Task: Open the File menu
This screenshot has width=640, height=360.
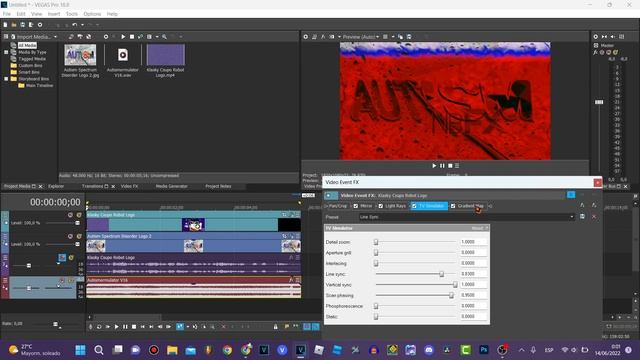Action: coord(7,14)
